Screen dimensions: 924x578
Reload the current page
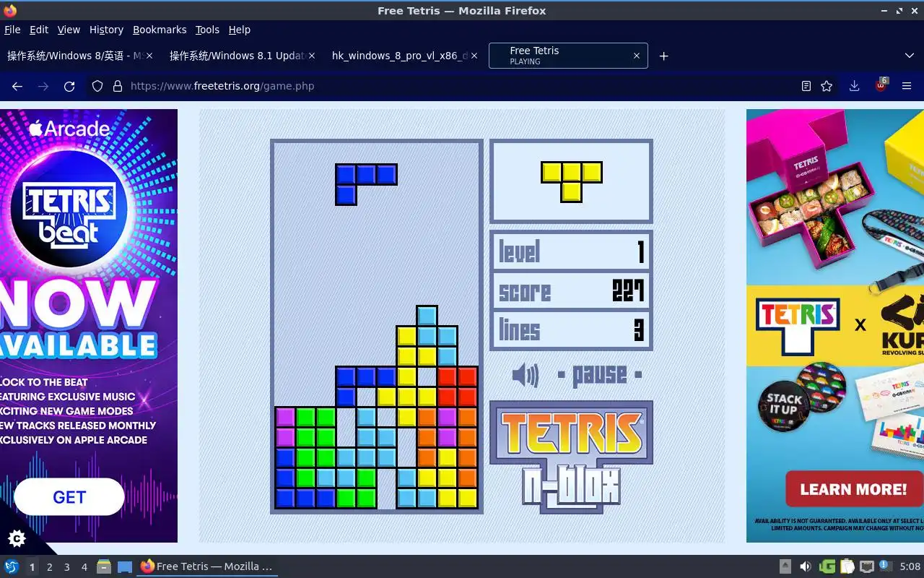click(69, 86)
